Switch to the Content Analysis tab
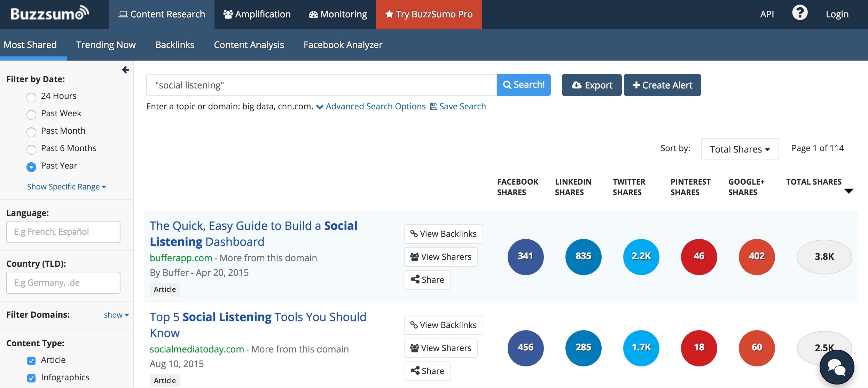Viewport: 868px width, 388px height. (249, 45)
